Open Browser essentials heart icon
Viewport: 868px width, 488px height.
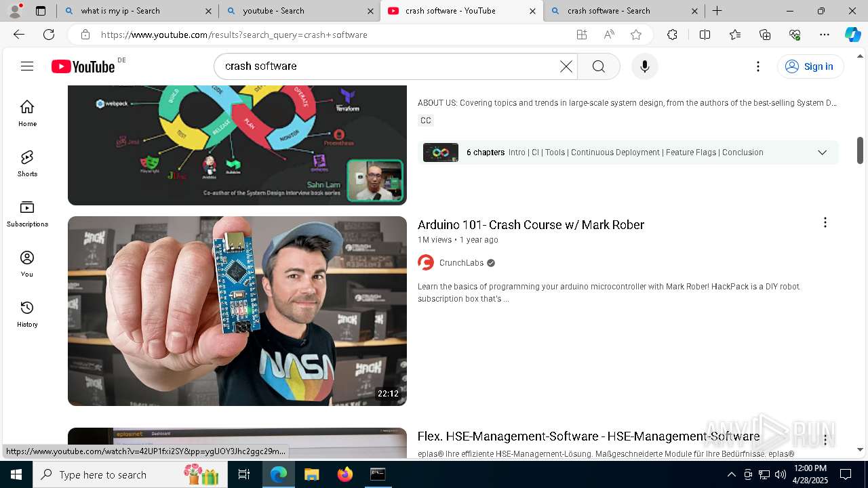[795, 35]
